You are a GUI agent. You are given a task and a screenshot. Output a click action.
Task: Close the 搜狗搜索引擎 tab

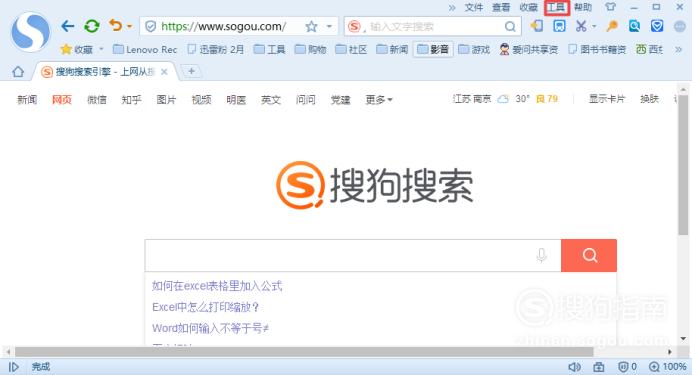pos(164,71)
